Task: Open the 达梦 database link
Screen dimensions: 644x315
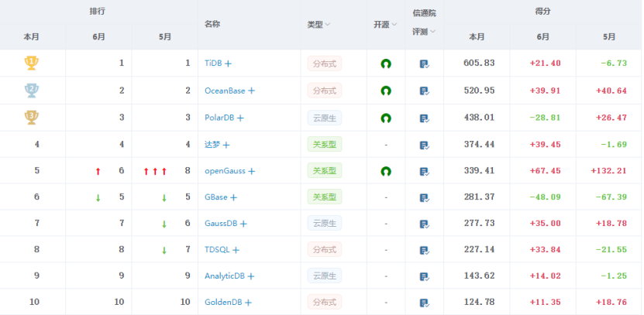Action: coord(212,145)
